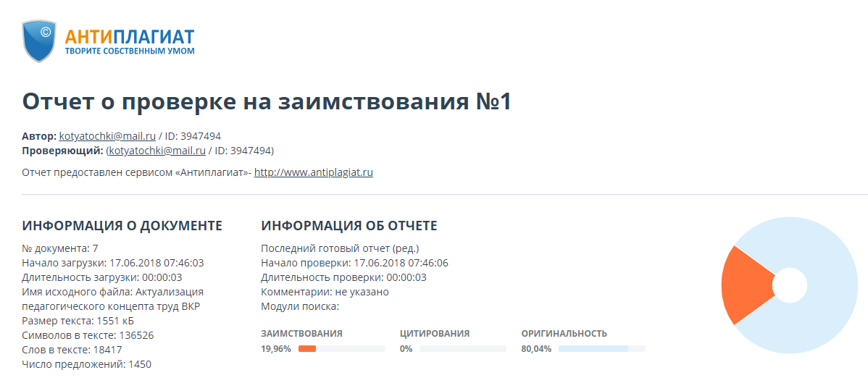Click the Модули поиска label
The width and height of the screenshot is (868, 391).
(300, 306)
